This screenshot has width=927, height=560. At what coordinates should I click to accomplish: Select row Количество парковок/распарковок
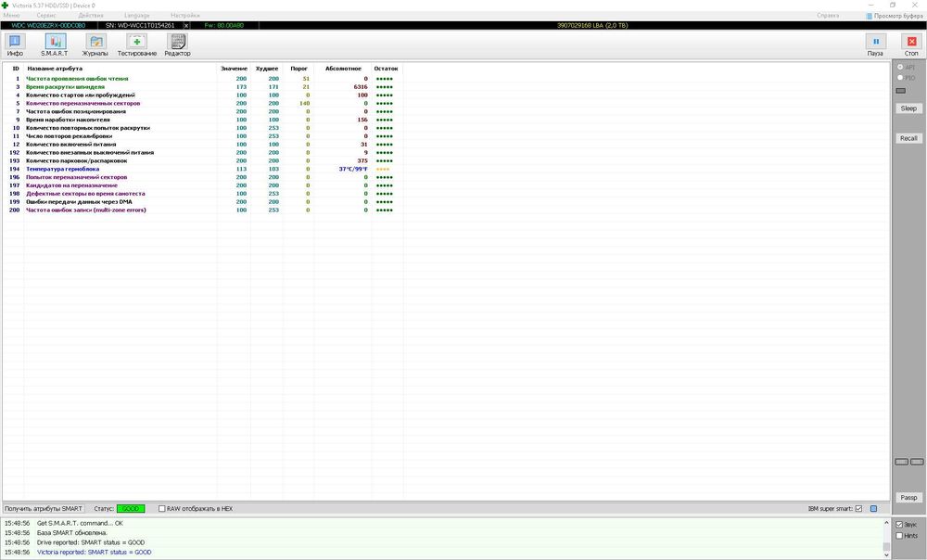202,160
